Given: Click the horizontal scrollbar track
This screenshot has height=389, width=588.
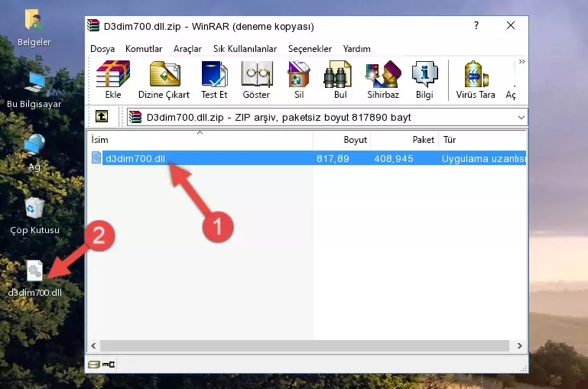Looking at the screenshot, I should click(304, 345).
